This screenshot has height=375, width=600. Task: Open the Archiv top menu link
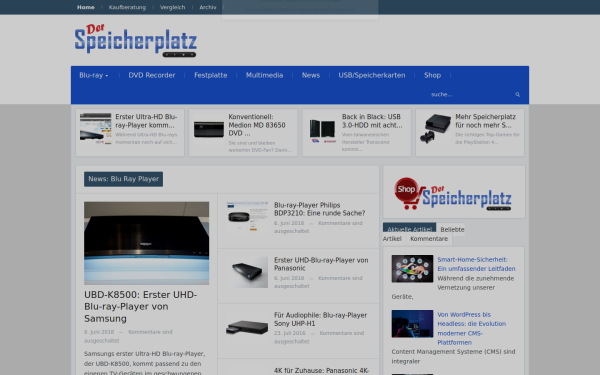tap(208, 7)
